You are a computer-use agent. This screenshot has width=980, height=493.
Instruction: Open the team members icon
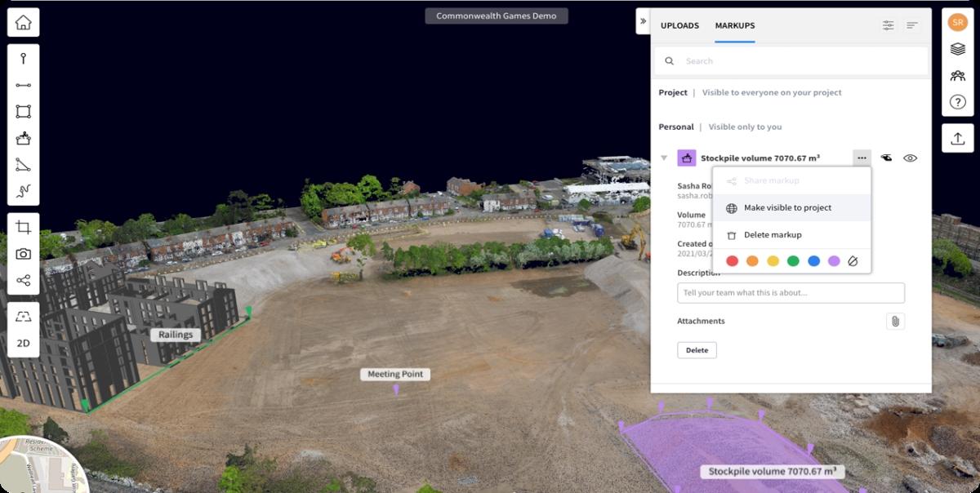957,76
